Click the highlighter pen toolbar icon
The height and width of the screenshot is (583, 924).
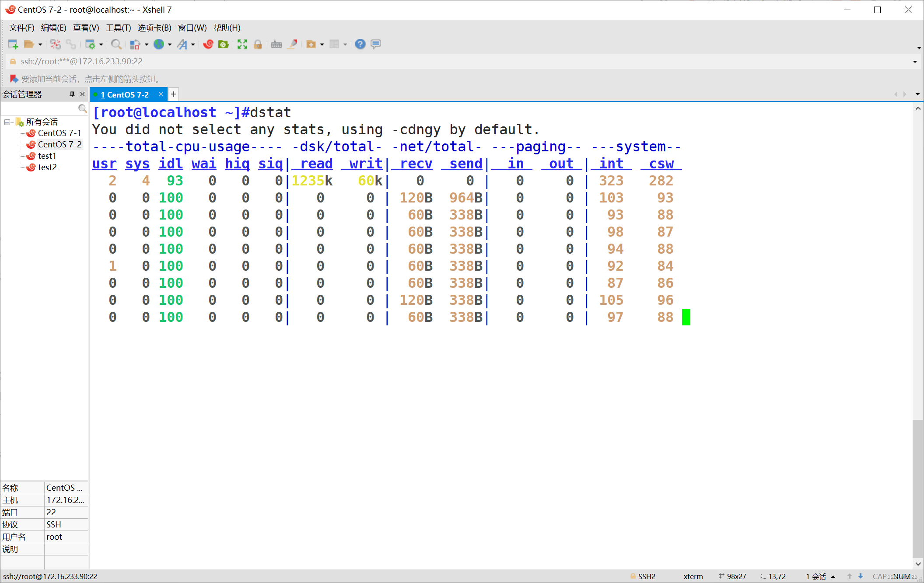pos(292,44)
